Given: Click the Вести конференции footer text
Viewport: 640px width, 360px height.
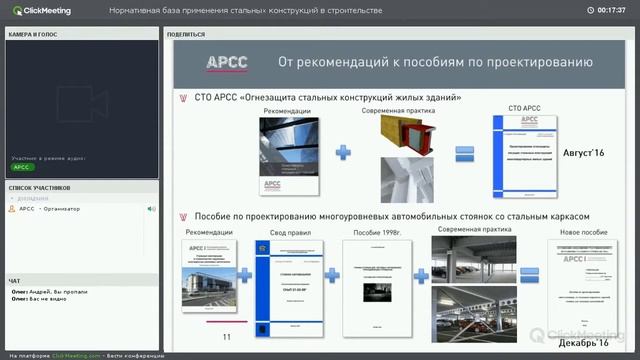Looking at the screenshot, I should 136,356.
